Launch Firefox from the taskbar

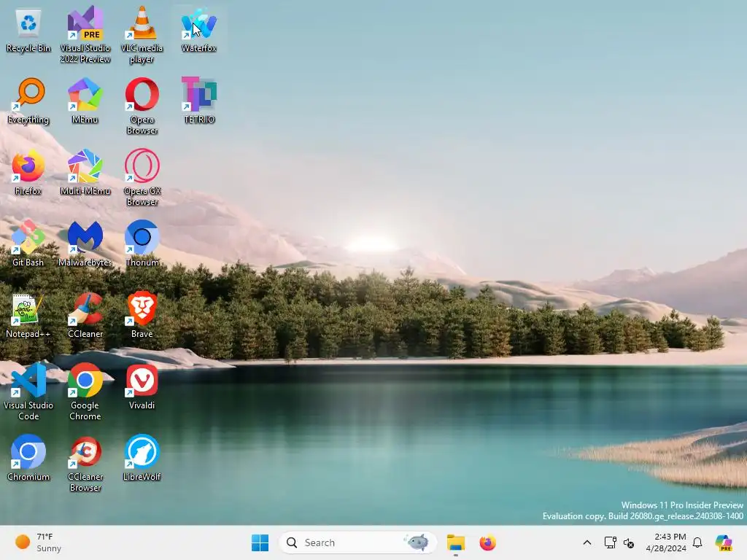click(x=487, y=542)
